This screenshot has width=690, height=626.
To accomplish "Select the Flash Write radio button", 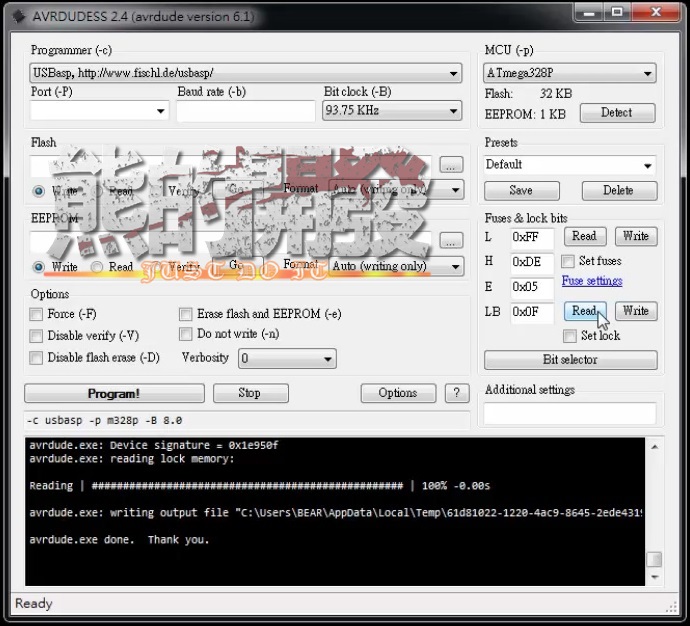I will 39,191.
